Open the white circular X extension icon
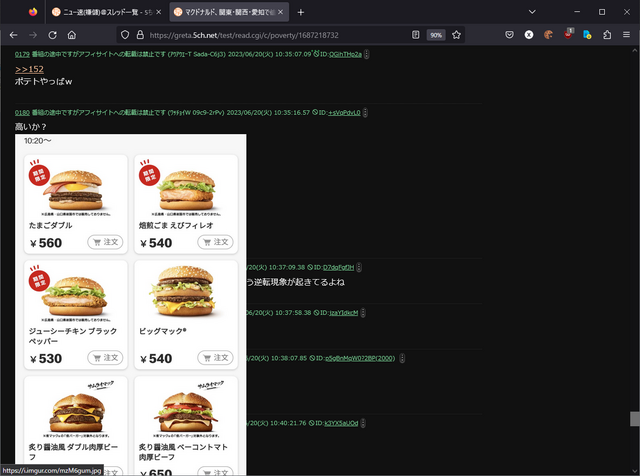640x476 pixels. pyautogui.click(x=529, y=35)
